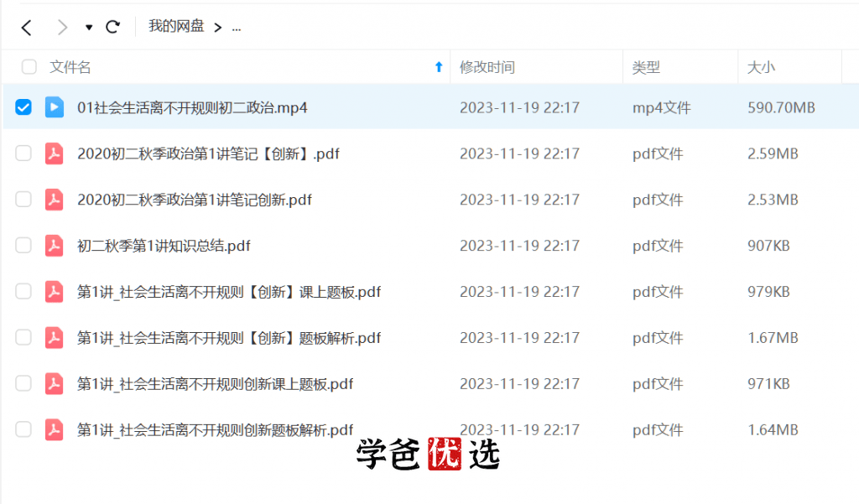Open 初二秋季第1讲知识总结.pdf
Image resolution: width=859 pixels, height=504 pixels.
tap(164, 246)
